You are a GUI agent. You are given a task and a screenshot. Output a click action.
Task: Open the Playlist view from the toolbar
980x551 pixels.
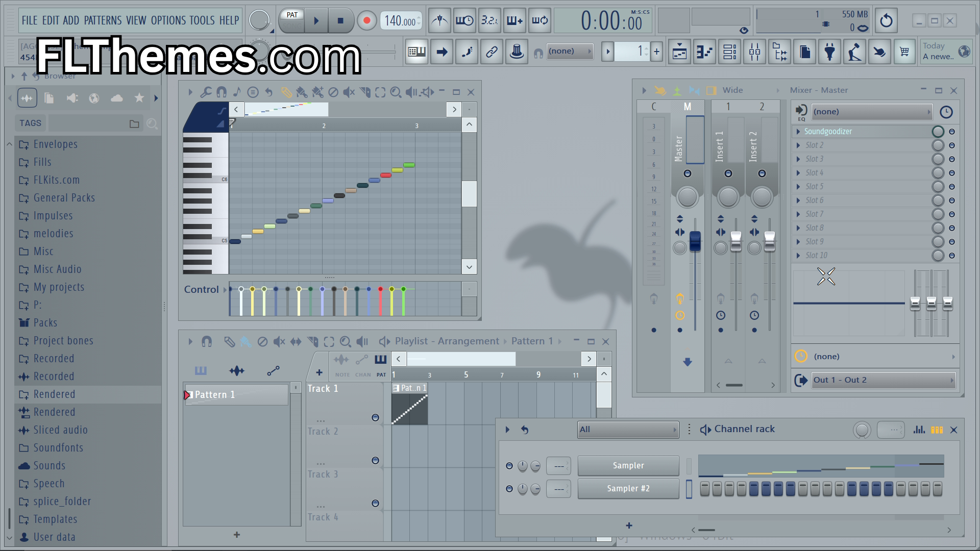(x=679, y=52)
